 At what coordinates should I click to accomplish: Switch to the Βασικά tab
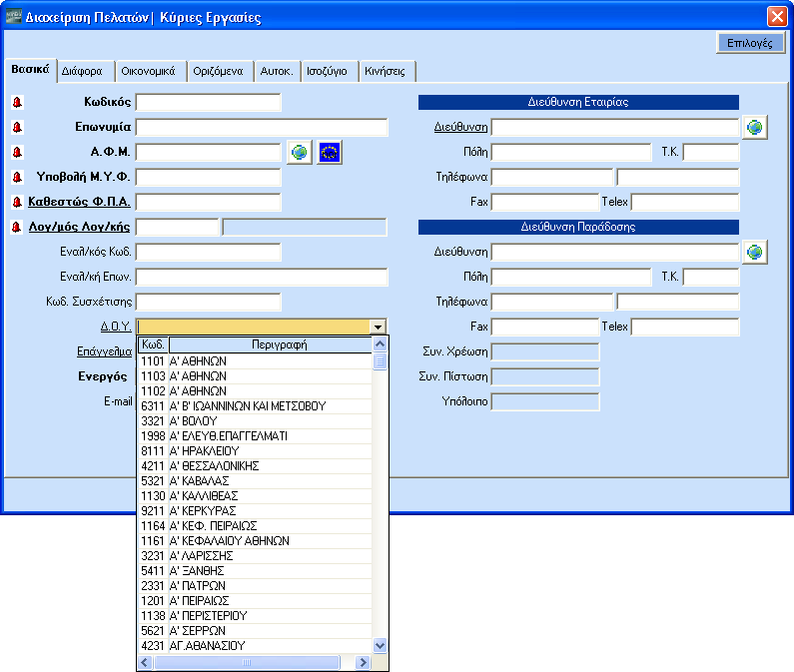click(30, 69)
